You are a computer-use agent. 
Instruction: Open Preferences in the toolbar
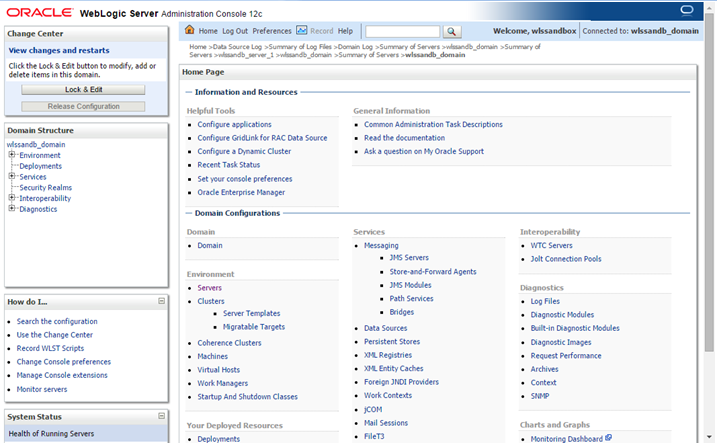tap(272, 31)
